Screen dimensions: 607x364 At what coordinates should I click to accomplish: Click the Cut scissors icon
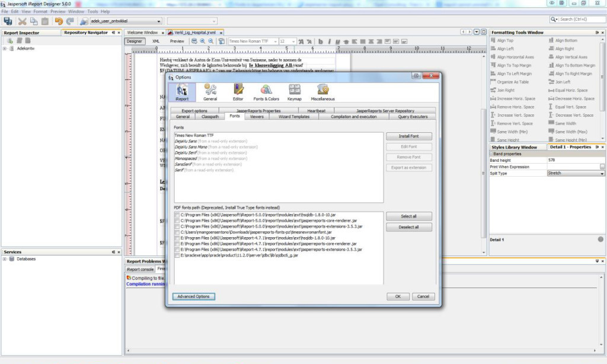23,21
